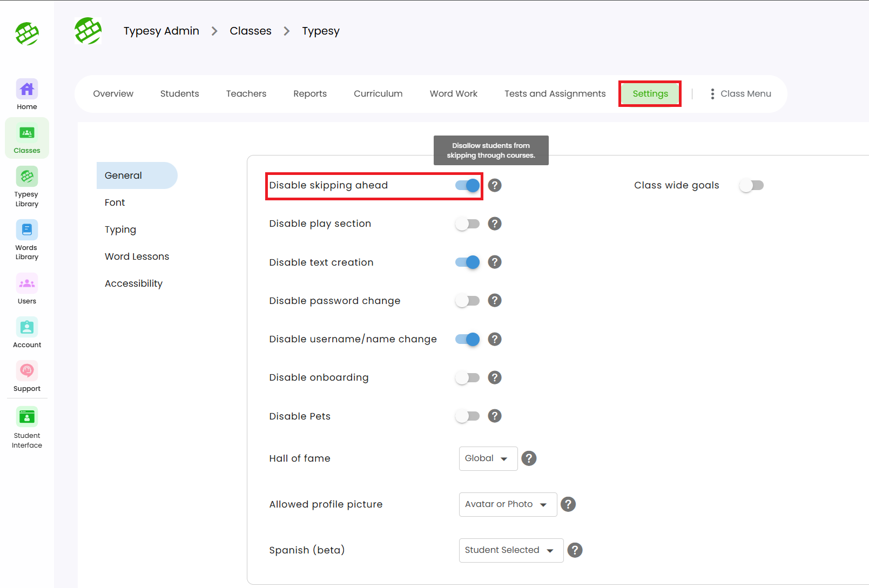869x588 pixels.
Task: Enable the Disable play section switch
Action: pyautogui.click(x=467, y=224)
